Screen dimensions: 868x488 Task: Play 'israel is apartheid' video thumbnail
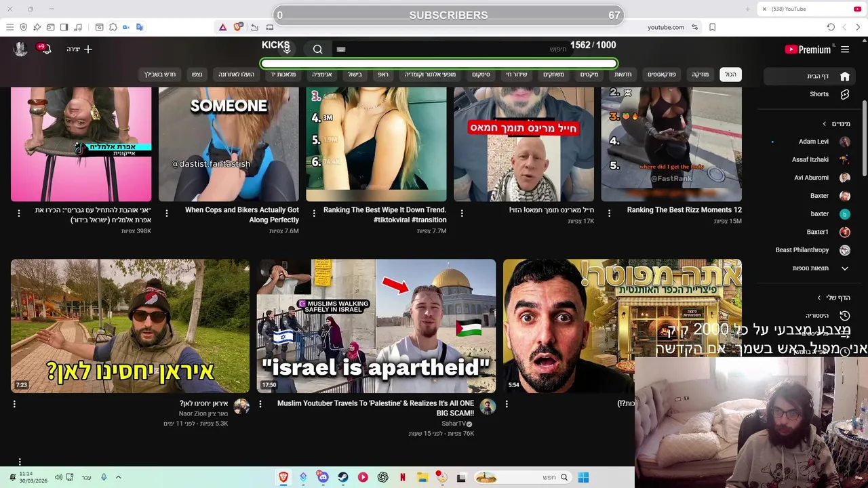tap(376, 326)
